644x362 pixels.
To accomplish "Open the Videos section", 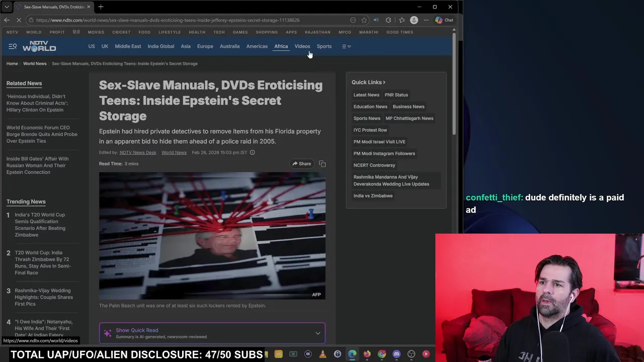I will coord(302,46).
